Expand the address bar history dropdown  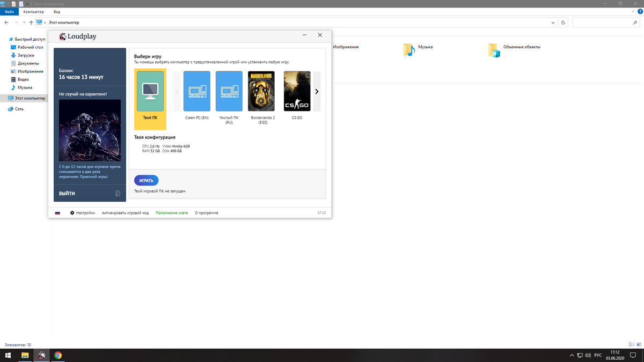(x=553, y=23)
